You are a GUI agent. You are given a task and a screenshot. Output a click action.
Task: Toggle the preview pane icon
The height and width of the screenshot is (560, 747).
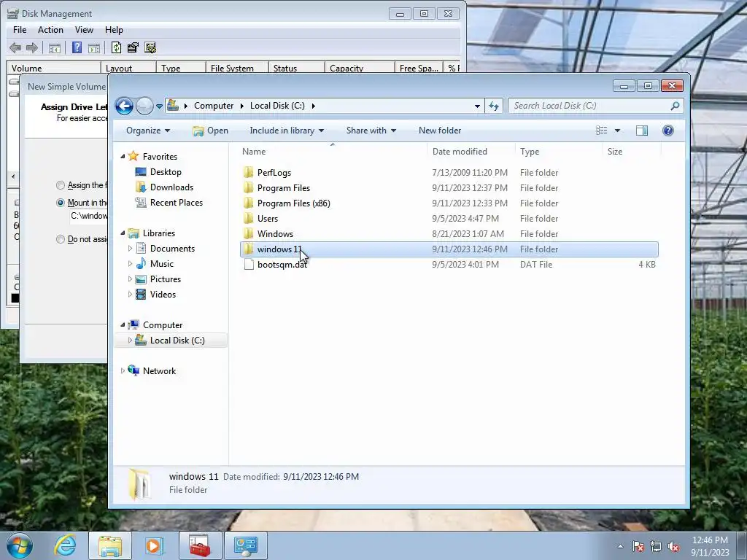pos(642,131)
